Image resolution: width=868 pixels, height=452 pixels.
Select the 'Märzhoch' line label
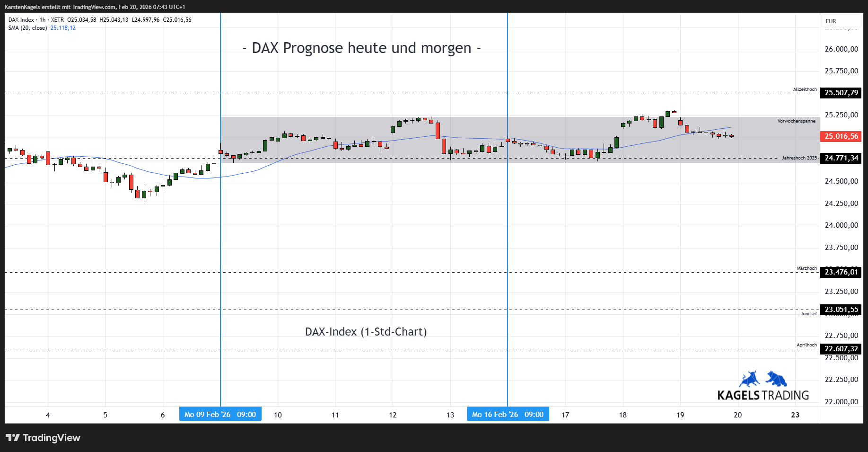[807, 268]
